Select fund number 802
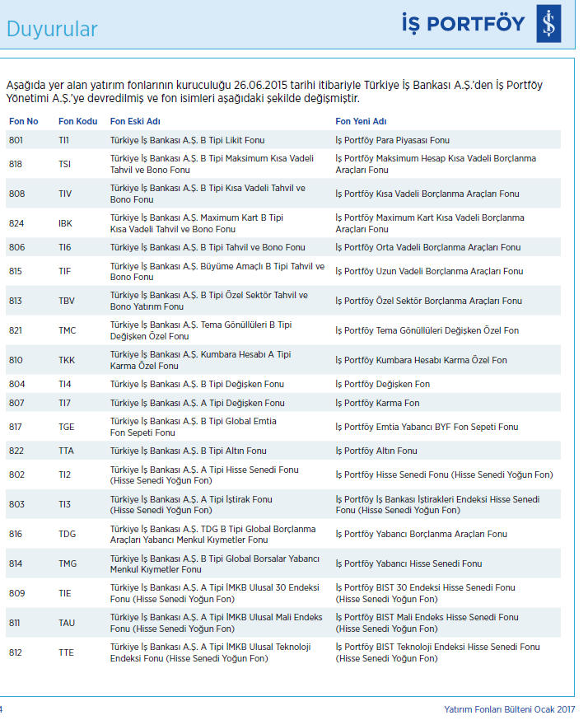 (16, 475)
